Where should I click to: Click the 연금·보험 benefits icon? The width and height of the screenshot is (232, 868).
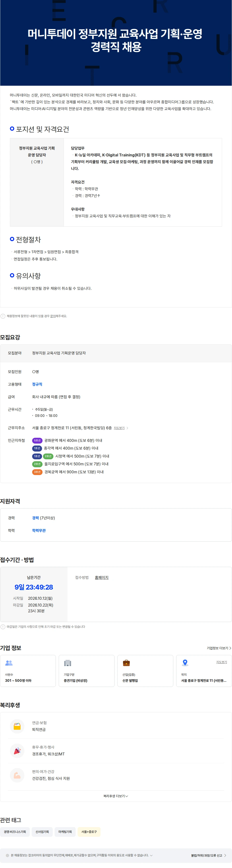pos(17,726)
